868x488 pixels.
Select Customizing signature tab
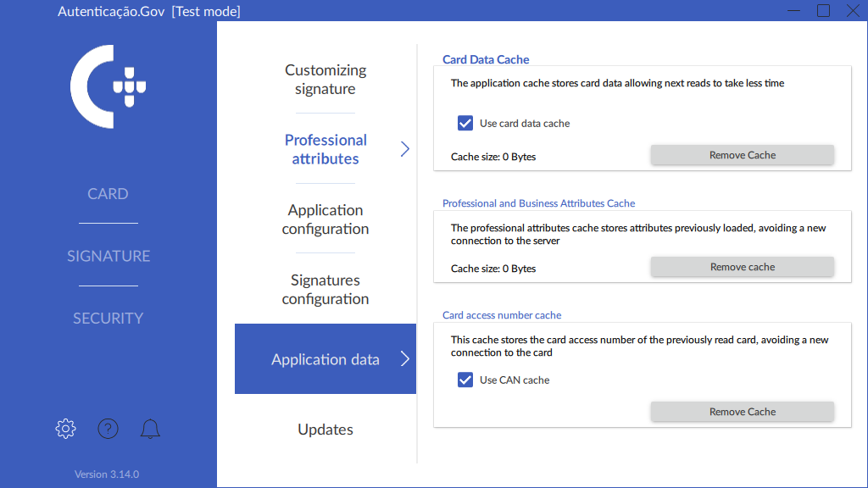tap(325, 80)
